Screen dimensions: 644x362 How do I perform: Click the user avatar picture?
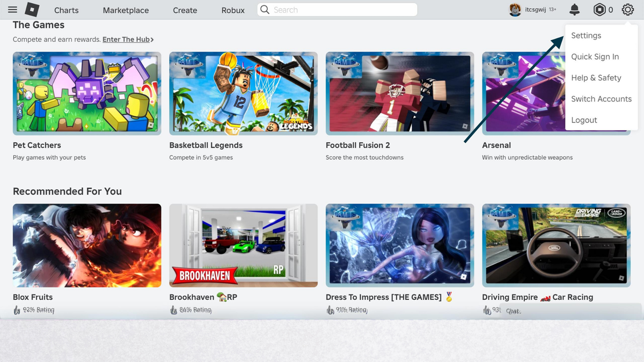(515, 10)
